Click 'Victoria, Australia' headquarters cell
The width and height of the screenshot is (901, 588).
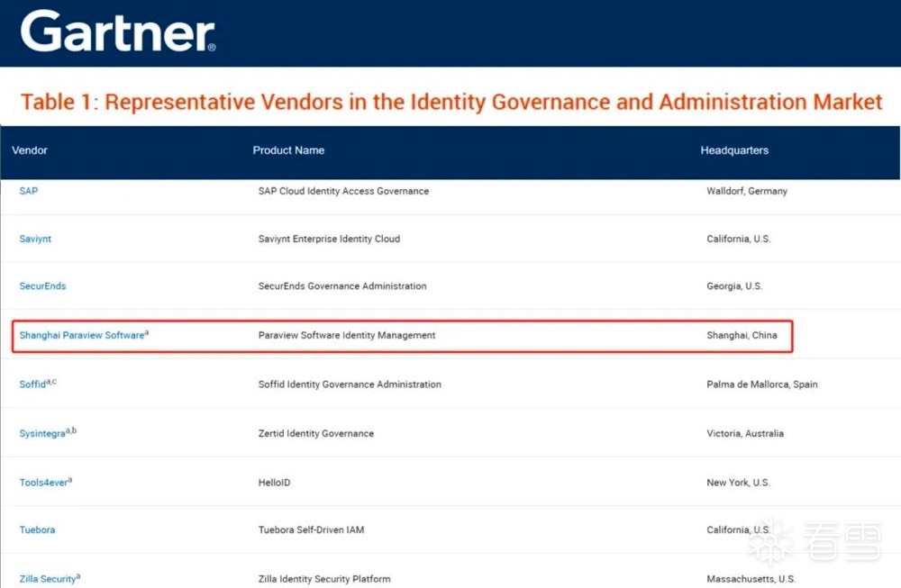click(745, 433)
